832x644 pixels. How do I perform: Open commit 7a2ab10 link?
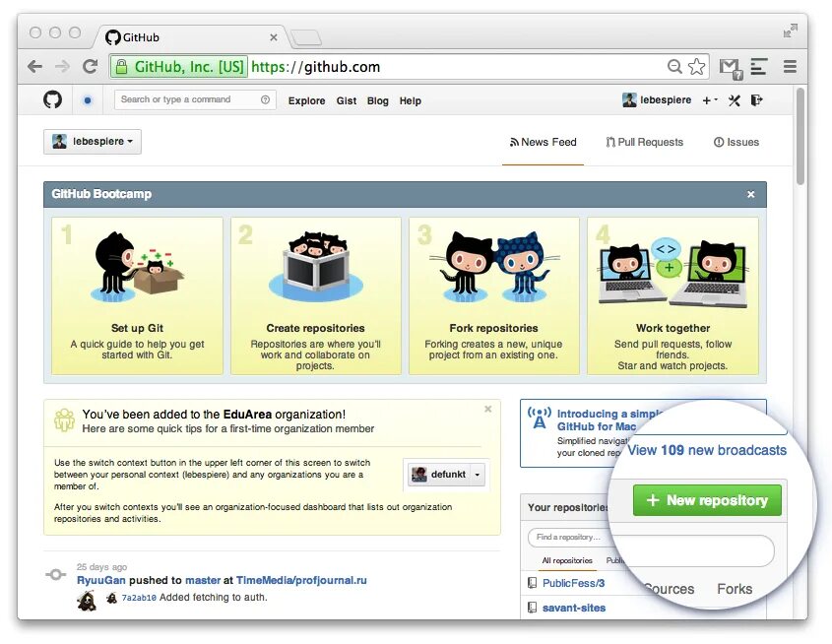coord(139,598)
